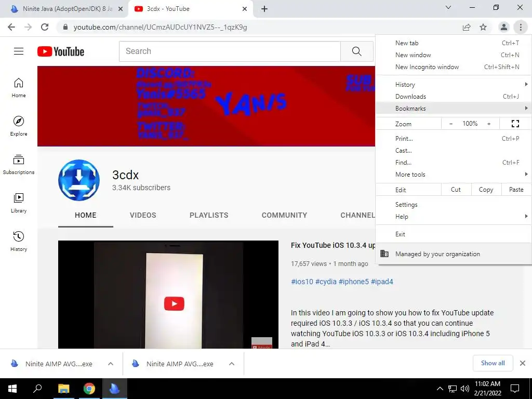532x399 pixels.
Task: Click the browser back arrow
Action: pyautogui.click(x=11, y=27)
